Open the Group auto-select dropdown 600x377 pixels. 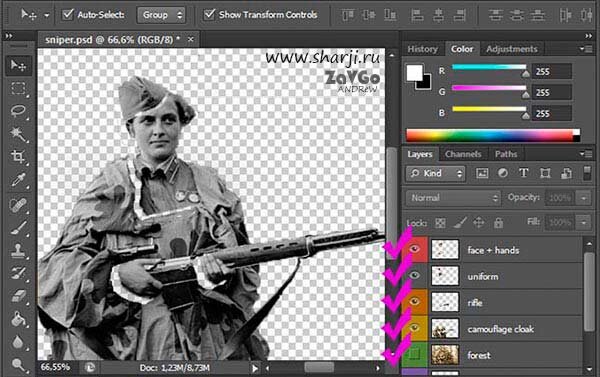coord(161,15)
